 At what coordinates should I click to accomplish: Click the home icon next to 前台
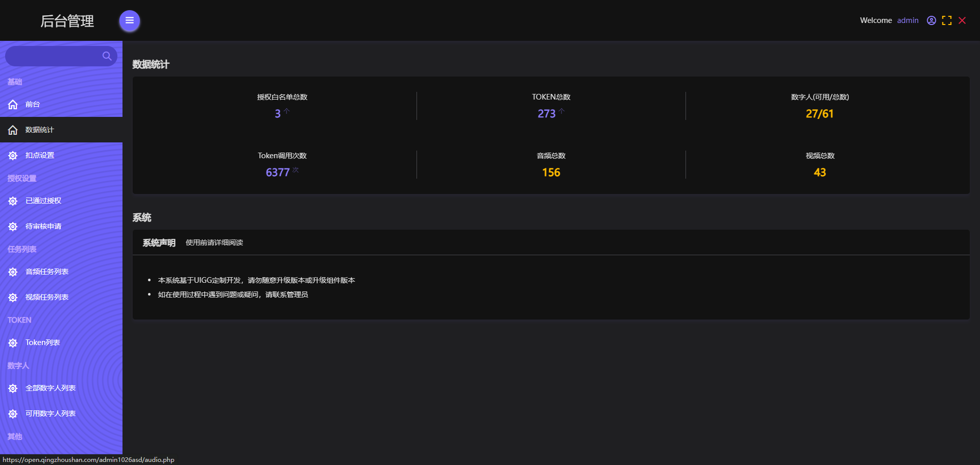[x=13, y=105]
